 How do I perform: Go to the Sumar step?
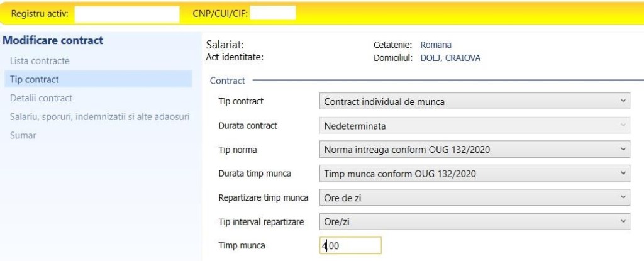(23, 135)
